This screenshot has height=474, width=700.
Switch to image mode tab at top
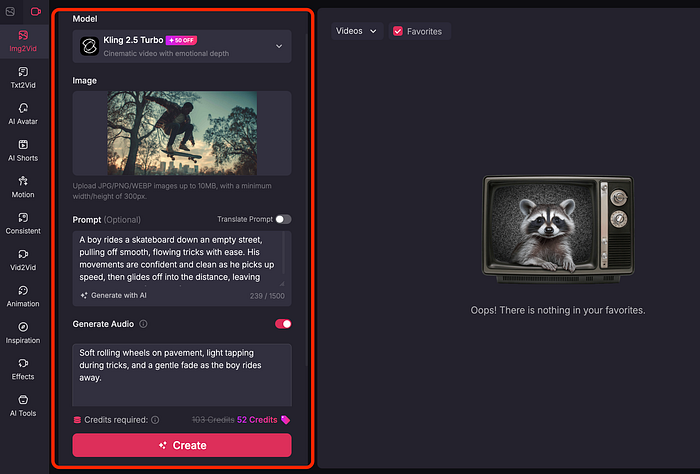[x=12, y=11]
